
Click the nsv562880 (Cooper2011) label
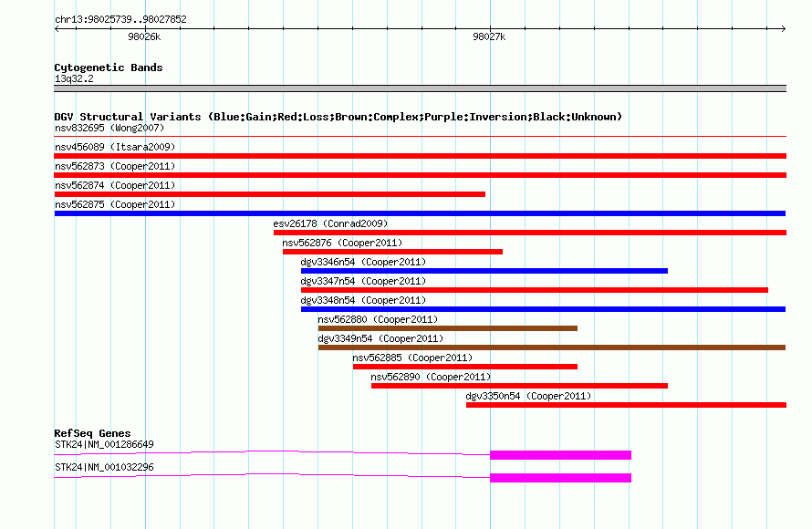pyautogui.click(x=378, y=319)
